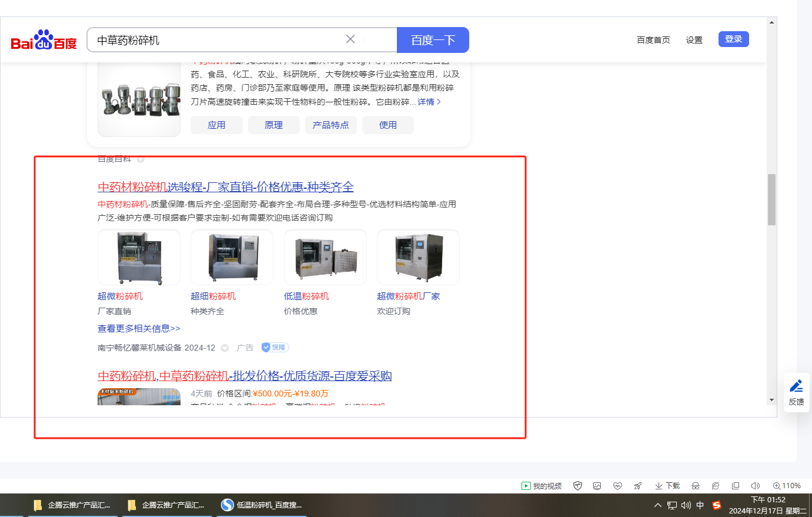Click the rocket speed-up icon
Screen dimensions: 812x517
click(637, 486)
